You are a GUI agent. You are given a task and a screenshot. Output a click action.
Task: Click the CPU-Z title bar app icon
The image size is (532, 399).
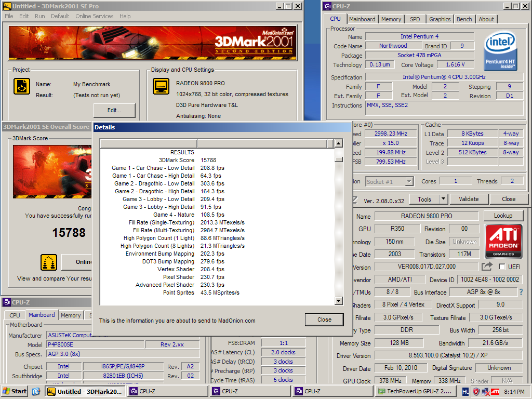click(x=327, y=6)
